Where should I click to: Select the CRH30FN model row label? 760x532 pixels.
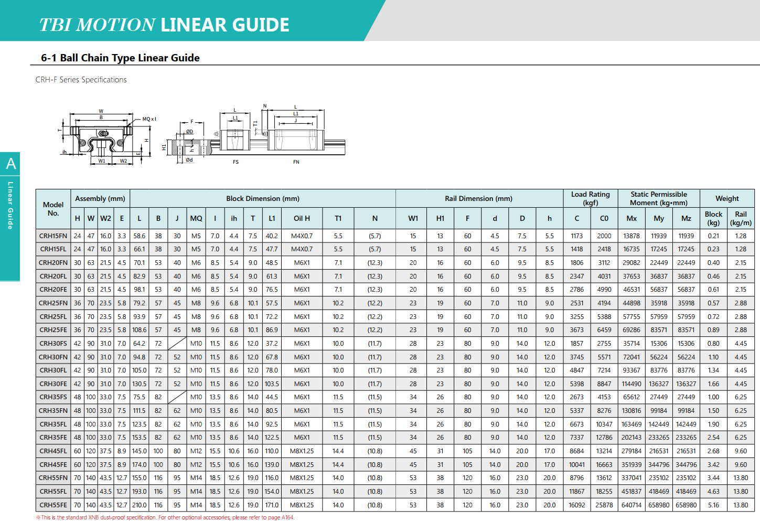coord(53,357)
